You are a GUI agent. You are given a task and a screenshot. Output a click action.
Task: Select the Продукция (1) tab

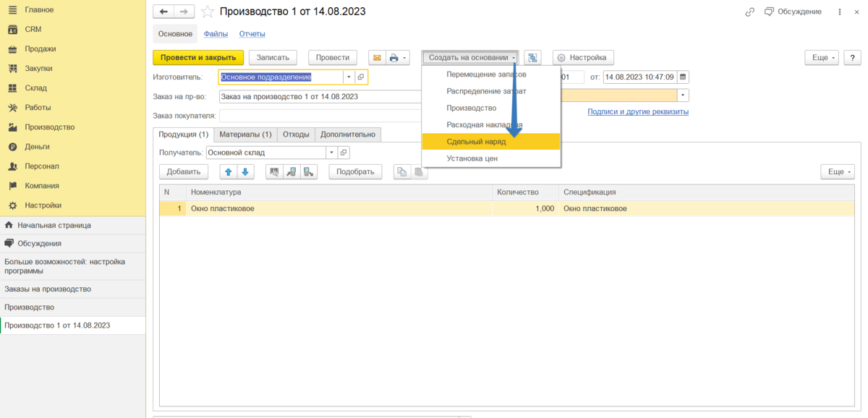pyautogui.click(x=183, y=135)
